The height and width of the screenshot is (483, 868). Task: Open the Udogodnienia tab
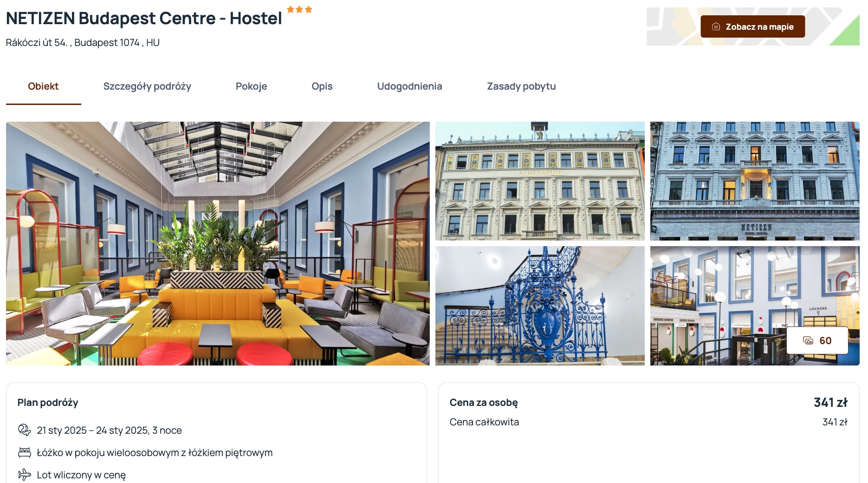[x=409, y=86]
